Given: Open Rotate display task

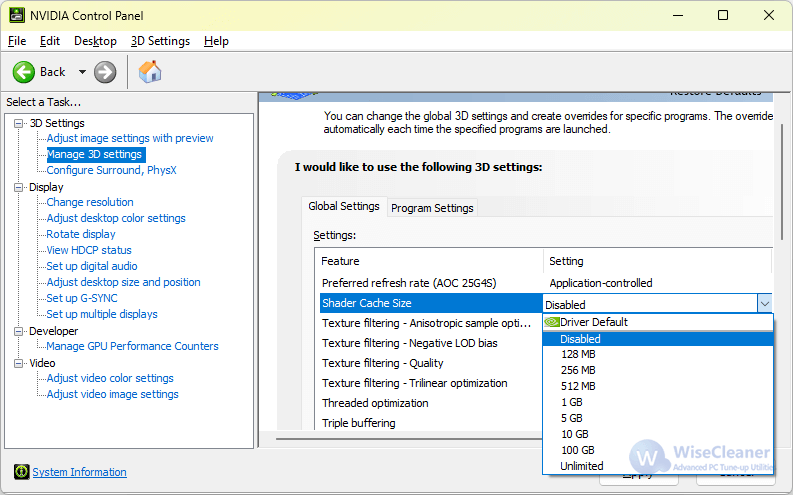Looking at the screenshot, I should (x=81, y=235).
